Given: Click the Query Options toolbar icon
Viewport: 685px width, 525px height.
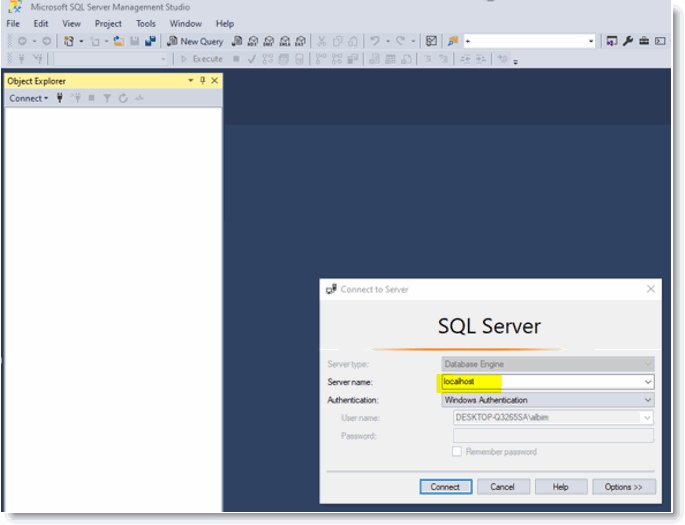Looking at the screenshot, I should point(284,59).
